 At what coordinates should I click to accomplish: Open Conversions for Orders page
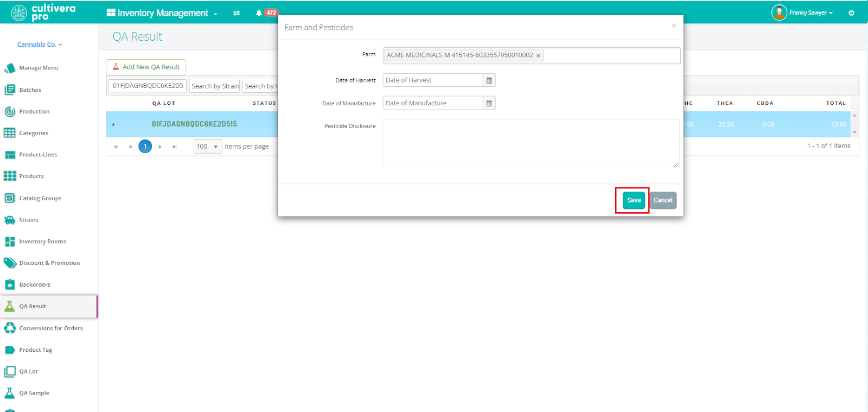tap(51, 328)
